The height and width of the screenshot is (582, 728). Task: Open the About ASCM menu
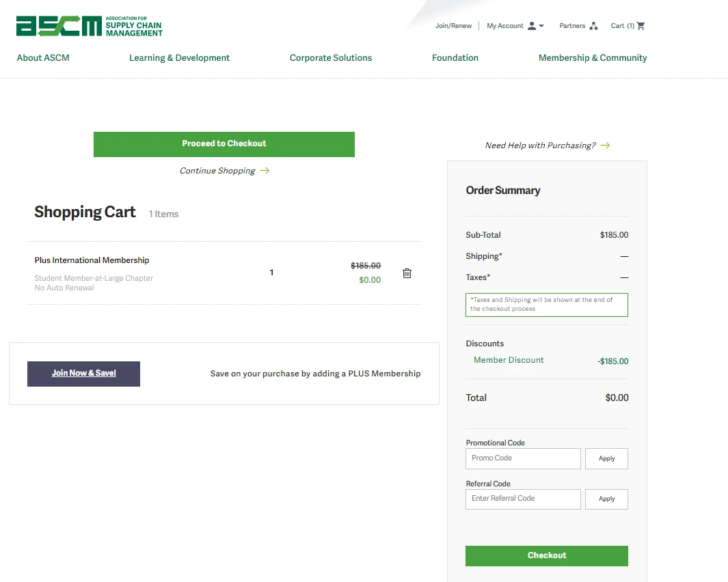pyautogui.click(x=43, y=57)
